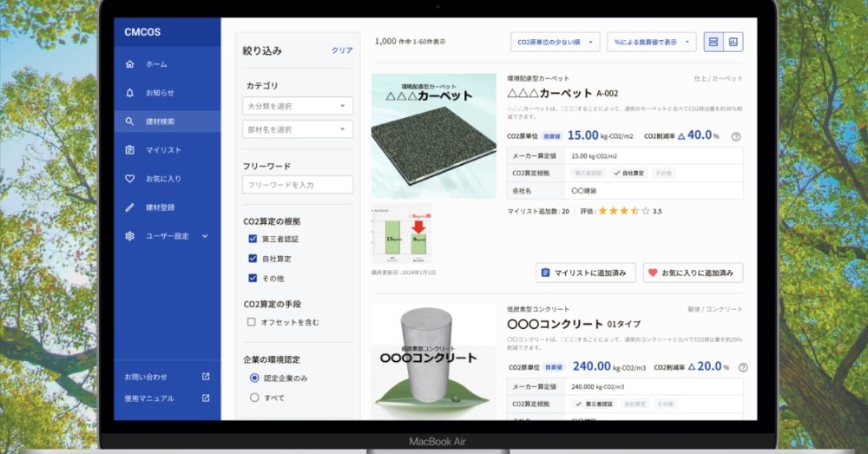
Task: Click ○○○コンクリート 01タイプ product title
Action: click(574, 324)
